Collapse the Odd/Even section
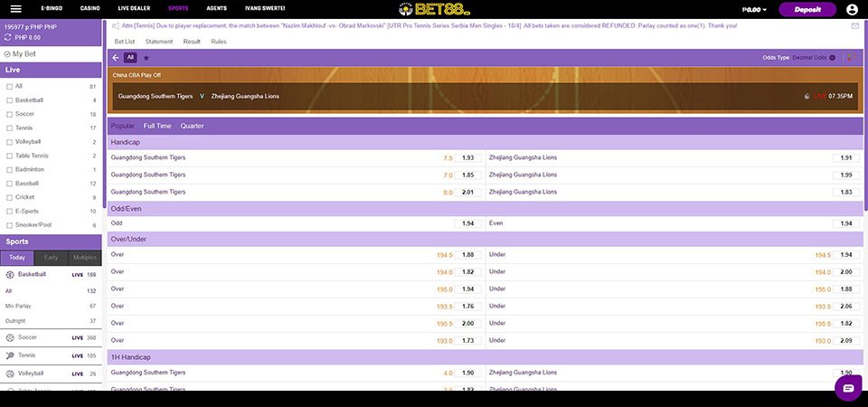Image resolution: width=868 pixels, height=407 pixels. [485, 209]
